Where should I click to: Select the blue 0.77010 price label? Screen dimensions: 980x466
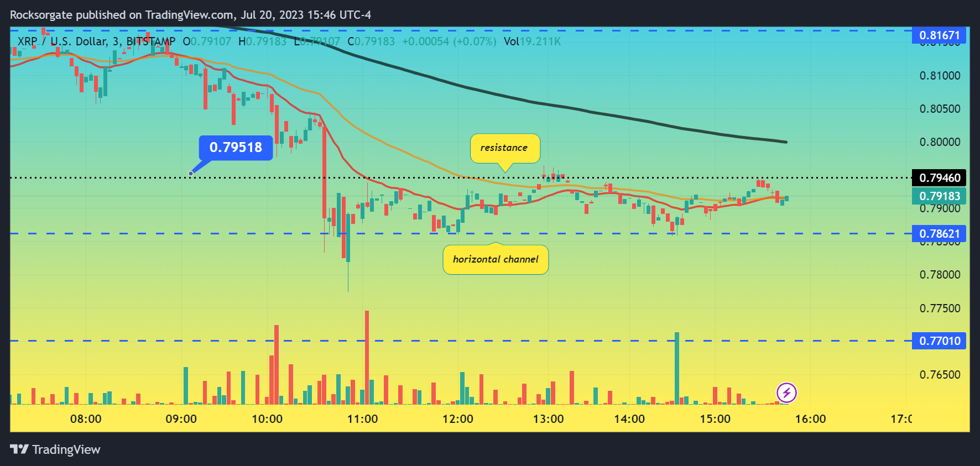[939, 341]
